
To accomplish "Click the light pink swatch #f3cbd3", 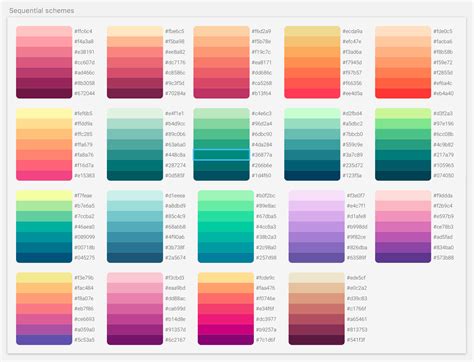I will (x=135, y=278).
